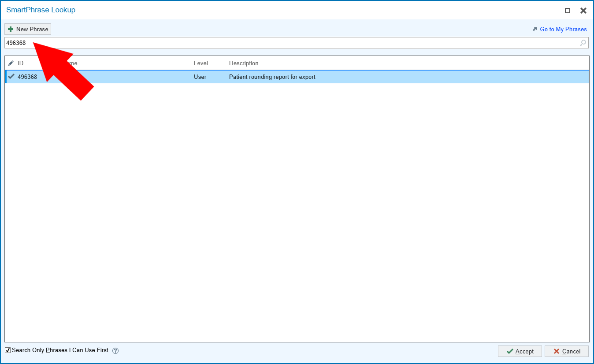The width and height of the screenshot is (594, 364).
Task: Click the New Phrase button
Action: [27, 29]
